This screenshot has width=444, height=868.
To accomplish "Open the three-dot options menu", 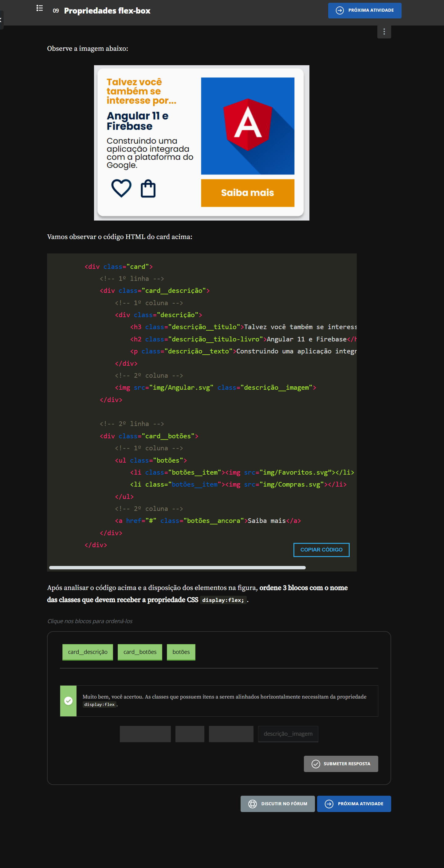I will (x=384, y=32).
